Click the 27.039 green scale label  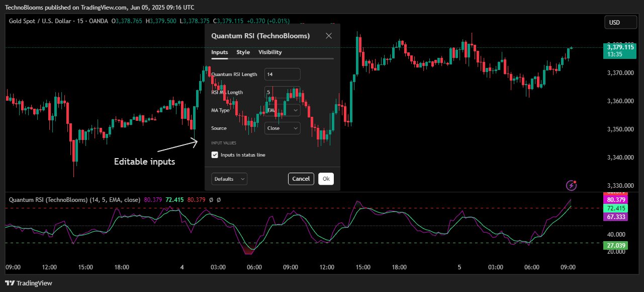616,246
